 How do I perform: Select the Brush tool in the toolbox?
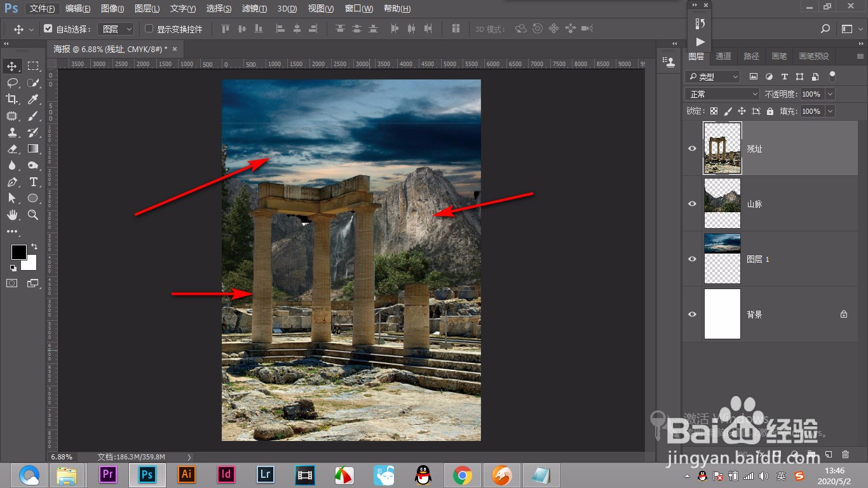(x=33, y=116)
